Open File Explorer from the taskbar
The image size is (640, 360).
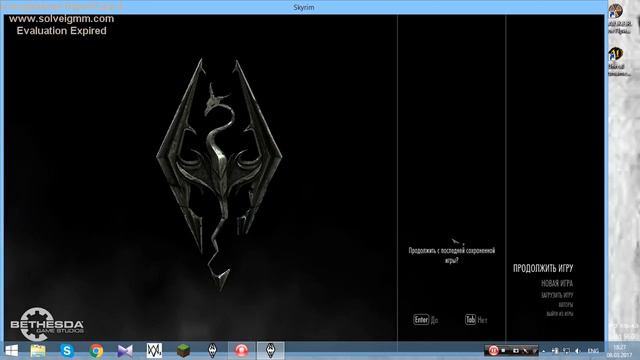[x=38, y=351]
